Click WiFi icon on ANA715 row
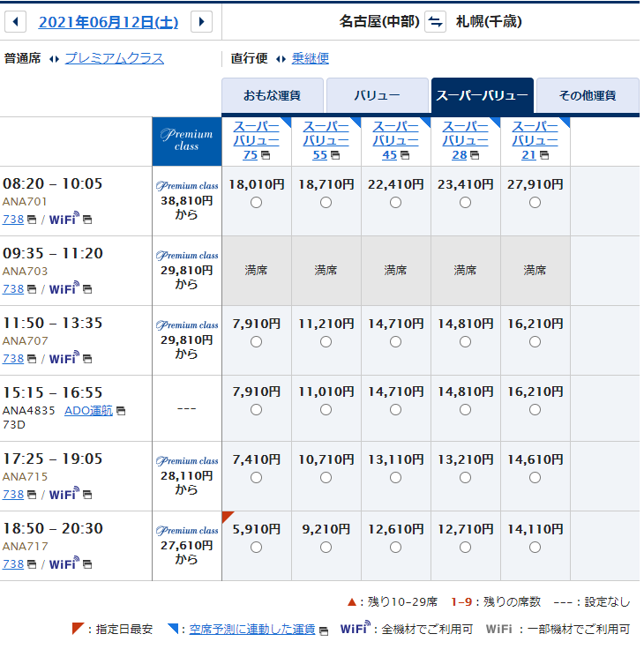The height and width of the screenshot is (649, 644). click(64, 494)
